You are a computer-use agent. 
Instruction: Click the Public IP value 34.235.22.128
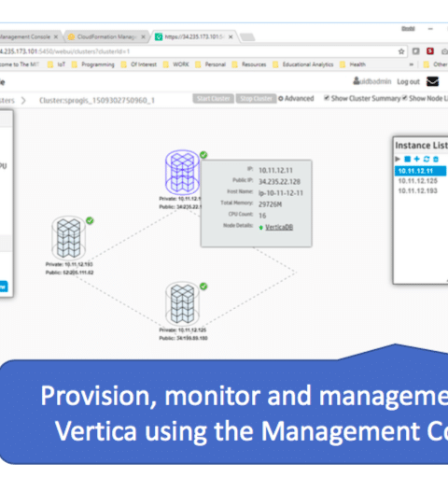pyautogui.click(x=279, y=182)
